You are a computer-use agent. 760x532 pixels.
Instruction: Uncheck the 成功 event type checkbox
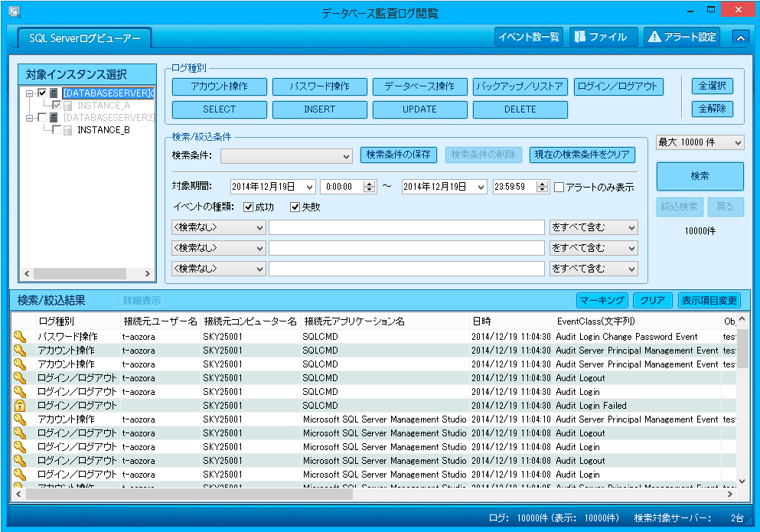249,207
